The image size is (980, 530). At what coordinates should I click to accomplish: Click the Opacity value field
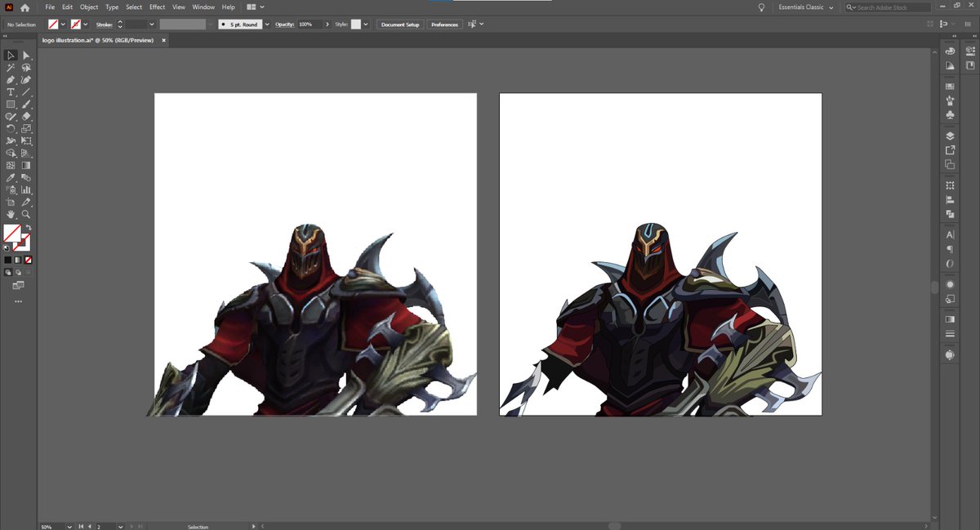[x=310, y=24]
